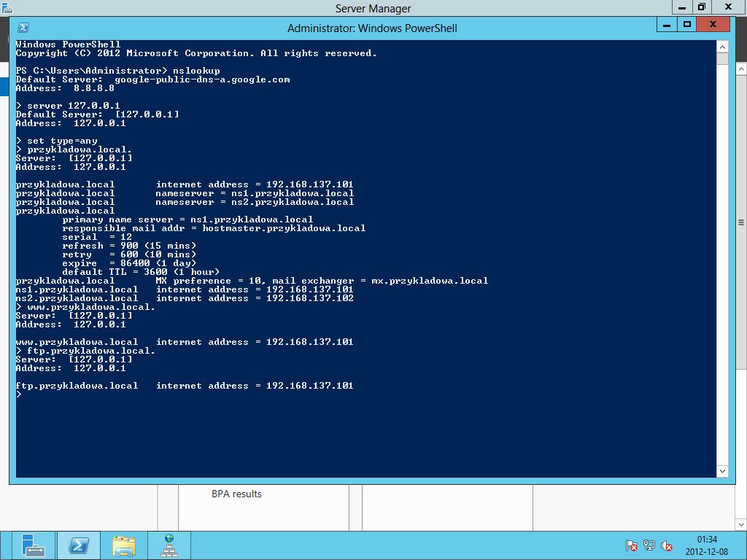Click 'primary name server' line
747x560 pixels.
coord(187,219)
